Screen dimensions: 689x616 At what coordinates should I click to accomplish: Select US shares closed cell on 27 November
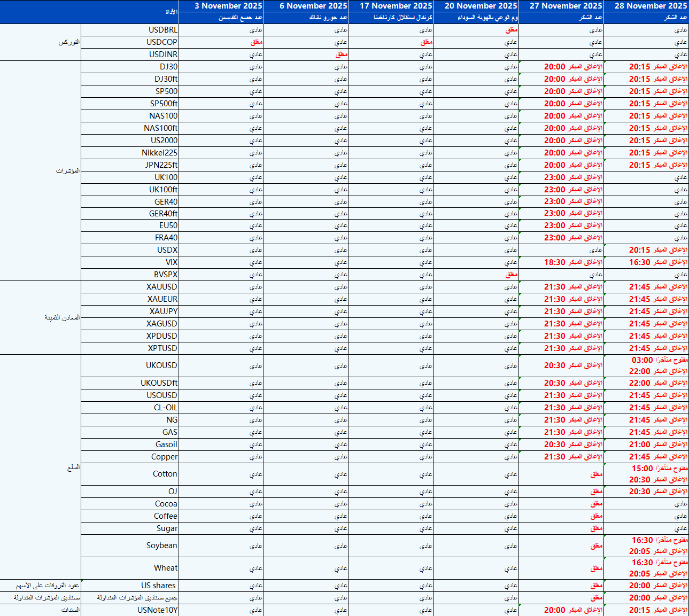coord(596,586)
